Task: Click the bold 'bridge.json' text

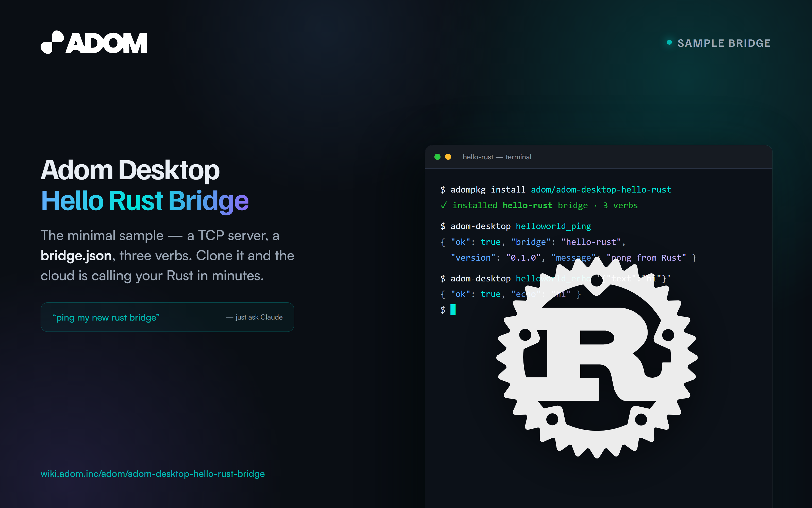Action: tap(76, 256)
